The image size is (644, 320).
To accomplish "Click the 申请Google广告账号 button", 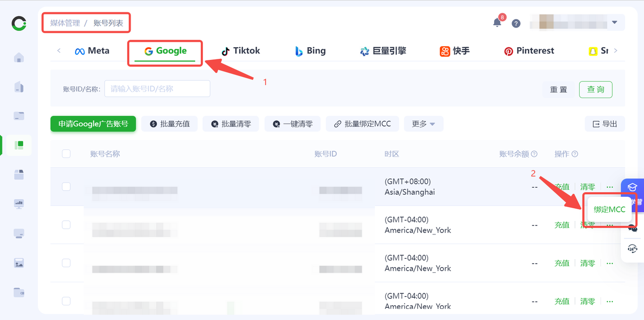I will pos(93,124).
